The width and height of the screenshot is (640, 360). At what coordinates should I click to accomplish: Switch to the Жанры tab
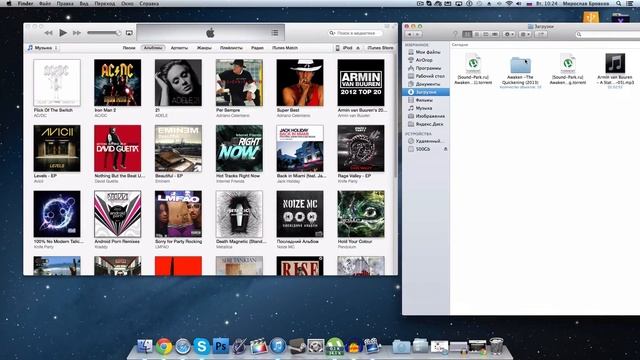pyautogui.click(x=204, y=48)
